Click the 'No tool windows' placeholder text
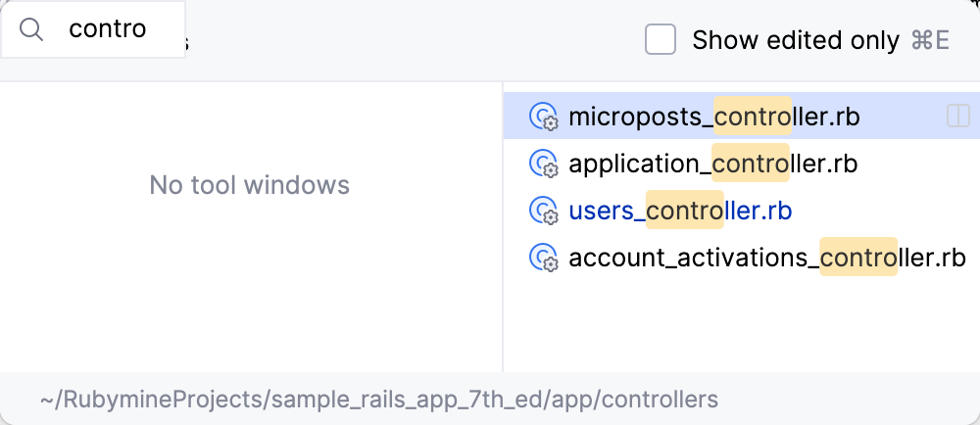This screenshot has height=425, width=980. [x=249, y=184]
